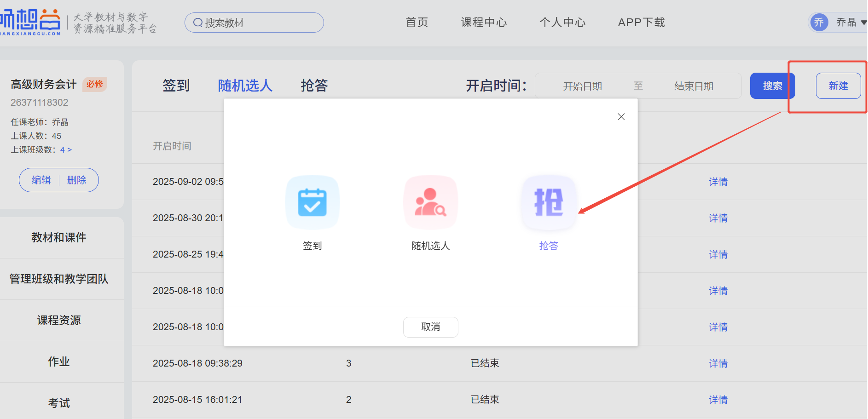The width and height of the screenshot is (868, 419).
Task: Open the user account dropdown arrow
Action: pos(863,23)
